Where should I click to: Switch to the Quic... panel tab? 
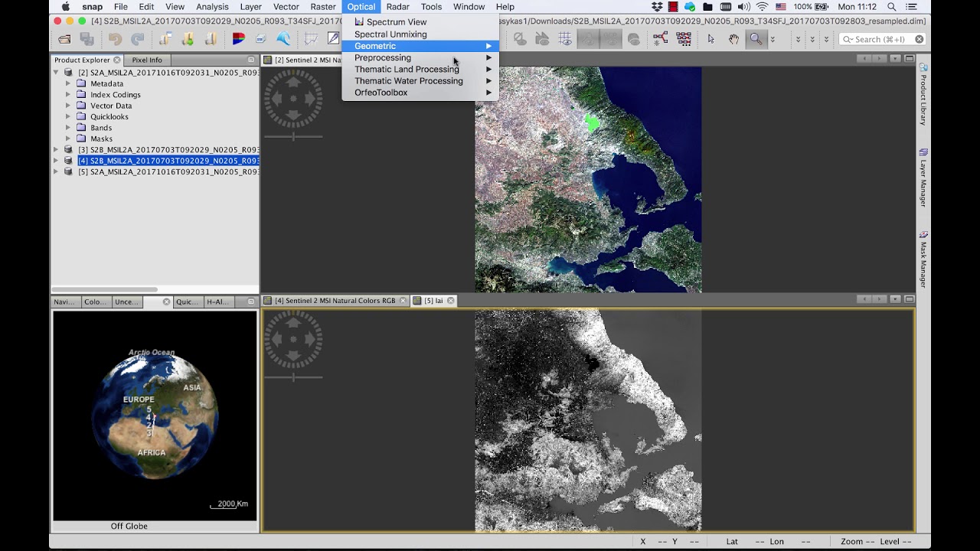(x=187, y=302)
